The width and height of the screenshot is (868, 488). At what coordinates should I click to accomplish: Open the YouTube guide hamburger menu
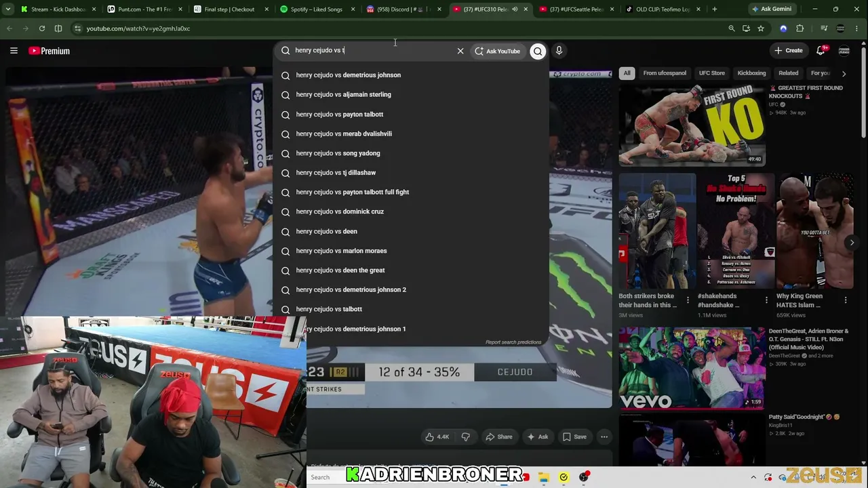[14, 51]
